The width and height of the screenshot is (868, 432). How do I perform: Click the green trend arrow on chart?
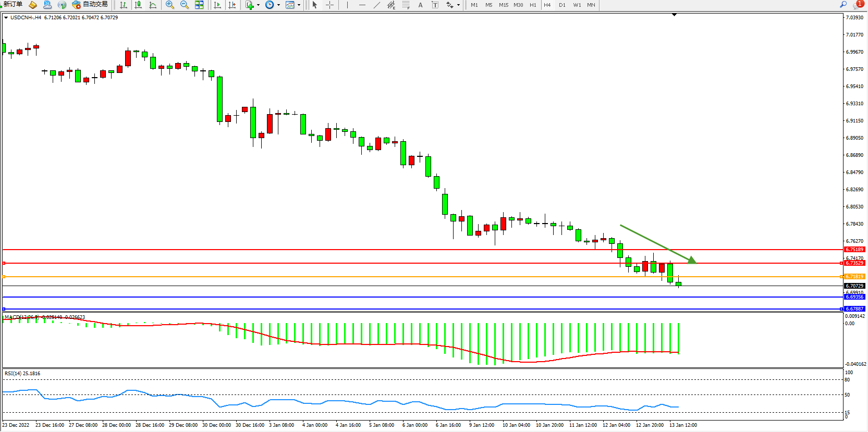(657, 243)
